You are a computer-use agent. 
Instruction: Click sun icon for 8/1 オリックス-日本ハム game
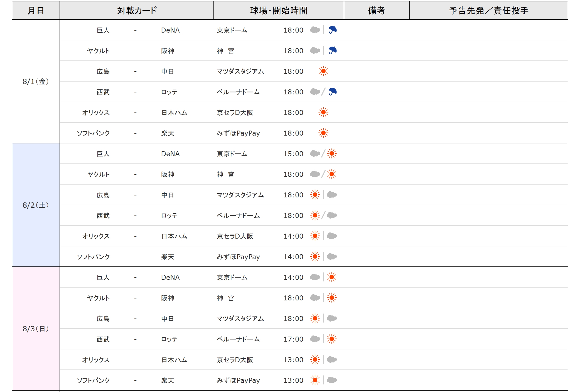point(323,112)
